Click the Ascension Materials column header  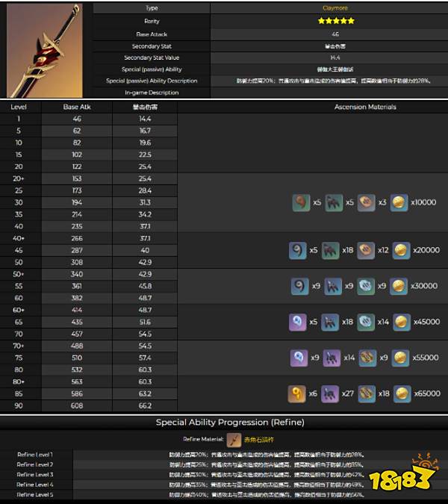(365, 107)
